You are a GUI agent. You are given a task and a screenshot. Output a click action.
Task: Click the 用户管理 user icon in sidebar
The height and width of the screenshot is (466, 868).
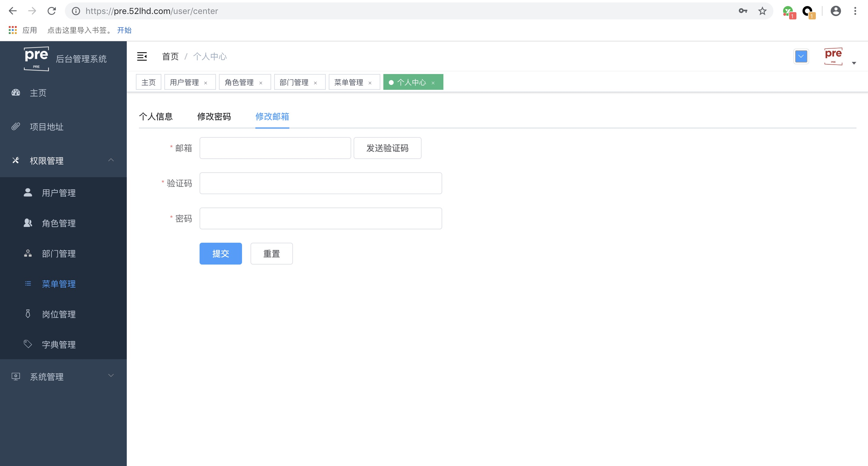point(28,193)
